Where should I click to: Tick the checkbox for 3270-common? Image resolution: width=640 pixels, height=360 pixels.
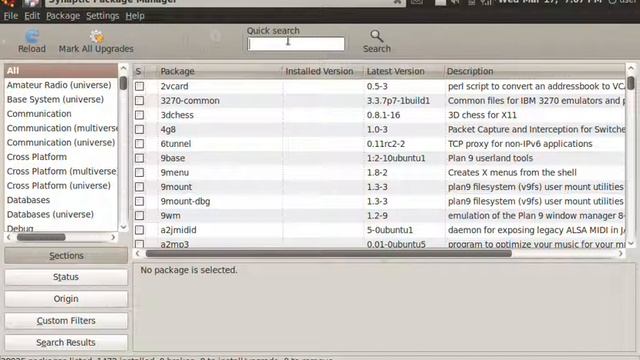click(x=140, y=100)
